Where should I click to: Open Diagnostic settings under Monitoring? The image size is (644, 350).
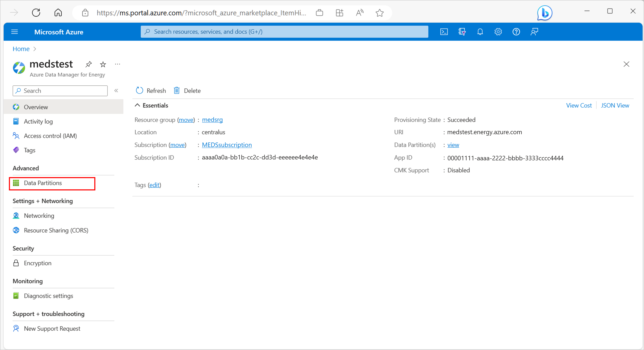pyautogui.click(x=49, y=296)
